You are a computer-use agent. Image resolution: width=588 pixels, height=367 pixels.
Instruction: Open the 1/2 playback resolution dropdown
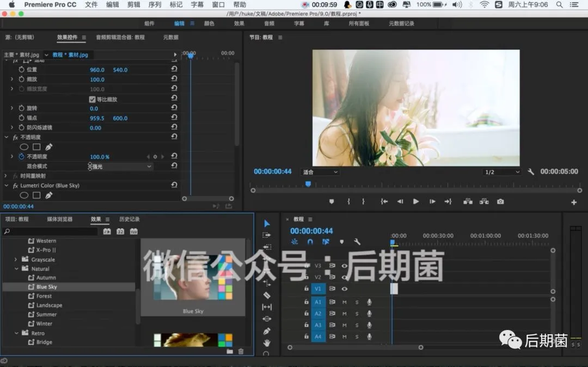(502, 172)
